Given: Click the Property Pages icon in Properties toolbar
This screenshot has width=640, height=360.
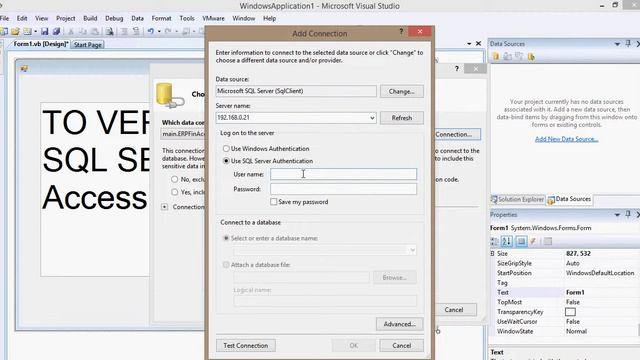Looking at the screenshot, I should tap(548, 241).
